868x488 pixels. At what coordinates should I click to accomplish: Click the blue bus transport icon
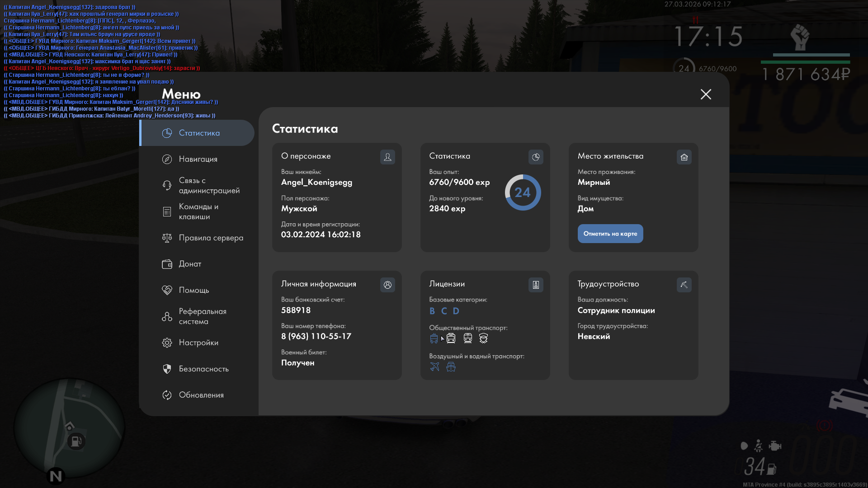(x=434, y=338)
